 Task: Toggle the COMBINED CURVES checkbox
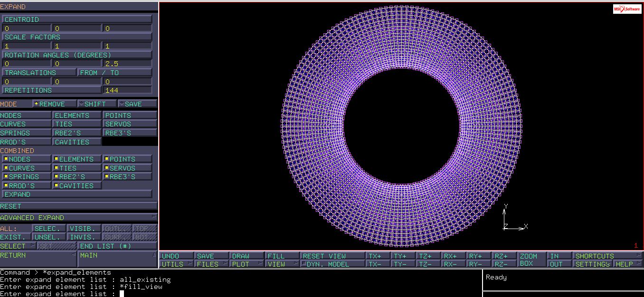tap(26, 168)
